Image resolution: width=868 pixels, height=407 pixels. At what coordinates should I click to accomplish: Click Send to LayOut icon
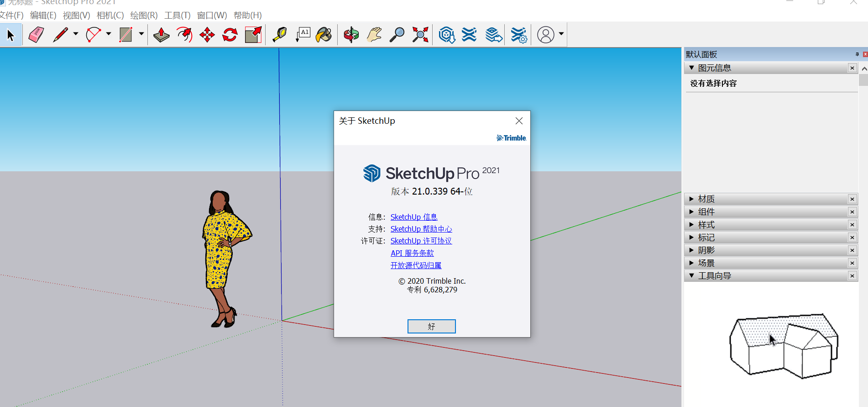[x=494, y=35]
